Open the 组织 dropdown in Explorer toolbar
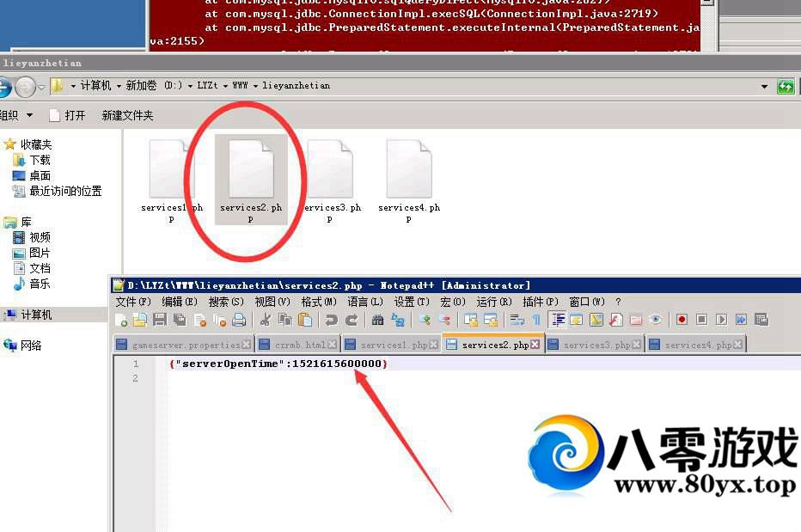This screenshot has height=532, width=801. coord(15,115)
